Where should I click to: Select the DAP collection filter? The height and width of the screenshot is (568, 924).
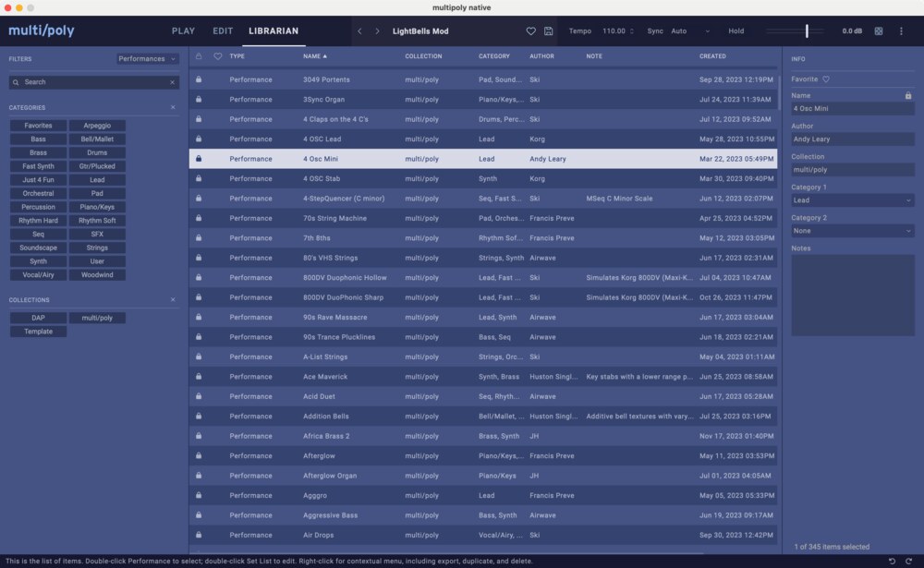pos(38,318)
